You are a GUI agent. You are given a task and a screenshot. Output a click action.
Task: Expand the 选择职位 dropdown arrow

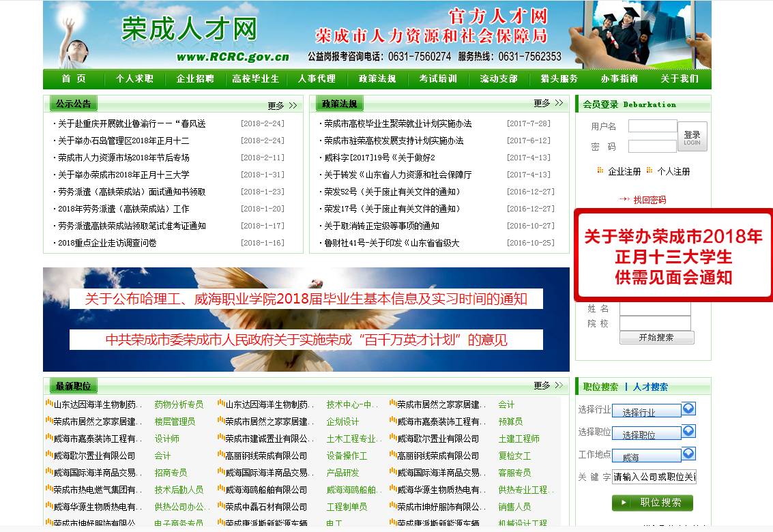point(689,432)
